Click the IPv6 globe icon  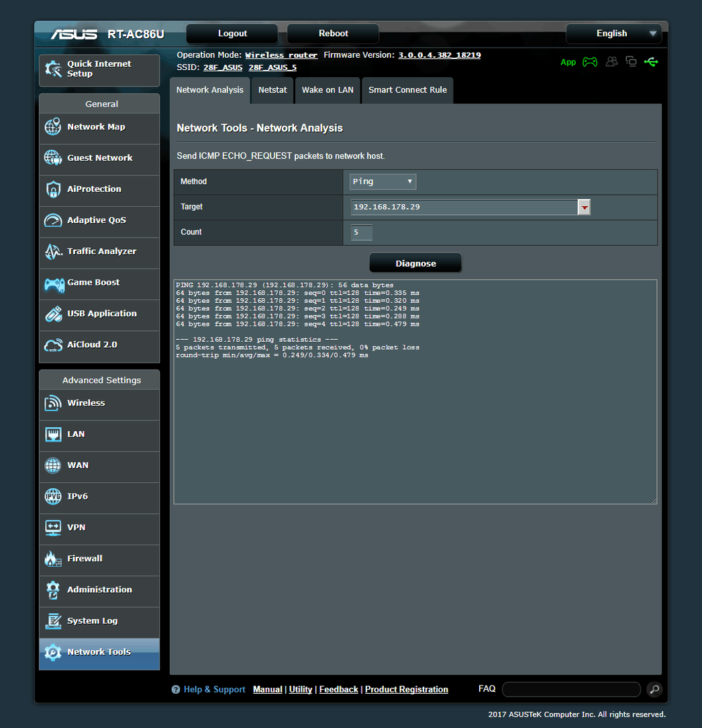pyautogui.click(x=53, y=496)
